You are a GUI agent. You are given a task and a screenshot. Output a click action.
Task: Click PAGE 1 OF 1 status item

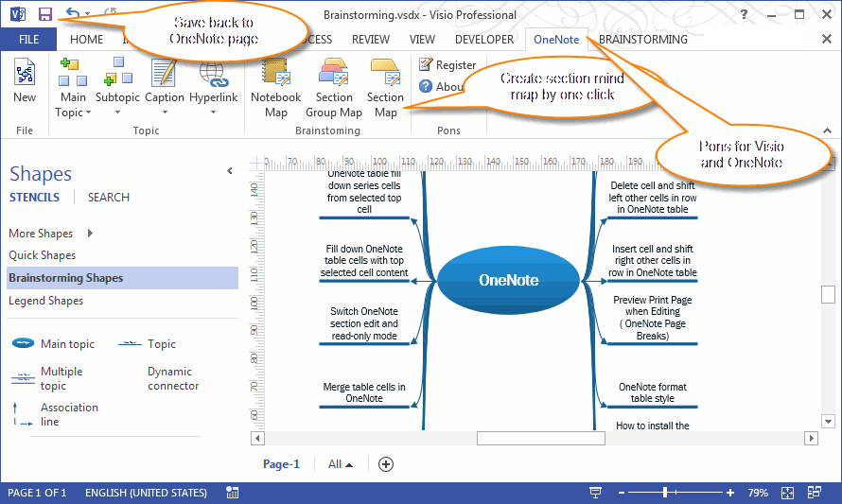tap(37, 493)
